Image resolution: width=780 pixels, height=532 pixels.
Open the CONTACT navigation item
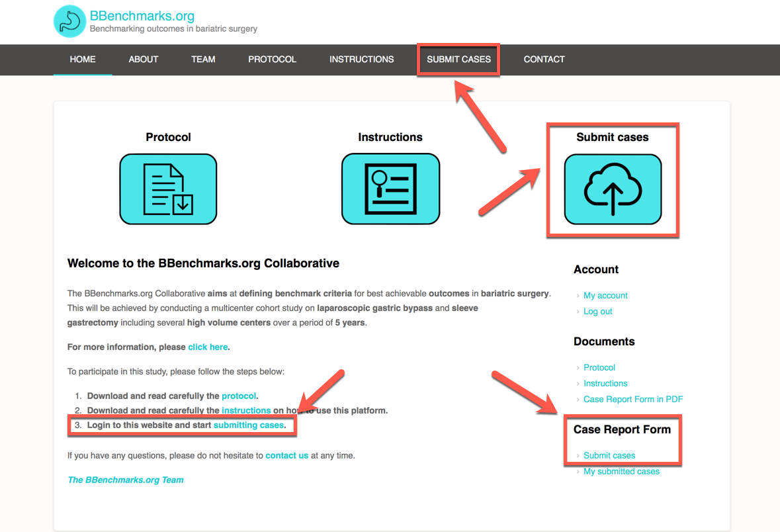coord(544,60)
